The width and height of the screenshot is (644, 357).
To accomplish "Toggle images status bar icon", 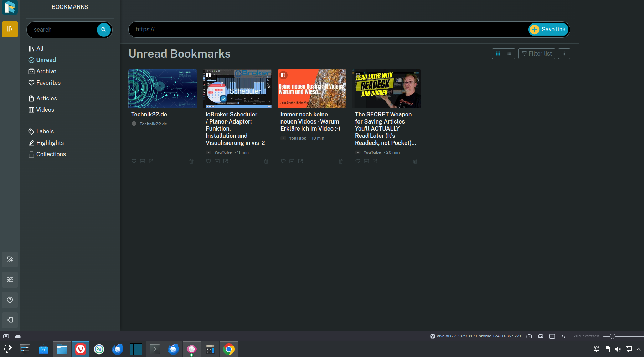I will [541, 336].
